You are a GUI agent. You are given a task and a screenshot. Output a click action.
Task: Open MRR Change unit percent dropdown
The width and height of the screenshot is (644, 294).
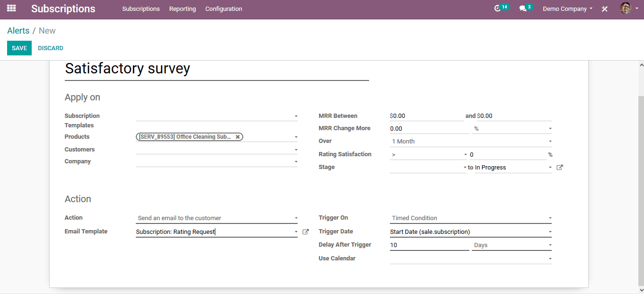coord(512,129)
